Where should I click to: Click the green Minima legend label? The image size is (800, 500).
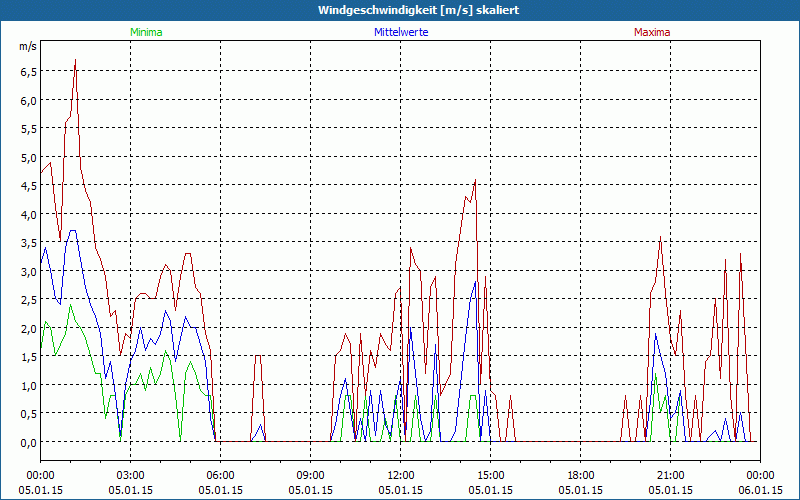point(146,32)
